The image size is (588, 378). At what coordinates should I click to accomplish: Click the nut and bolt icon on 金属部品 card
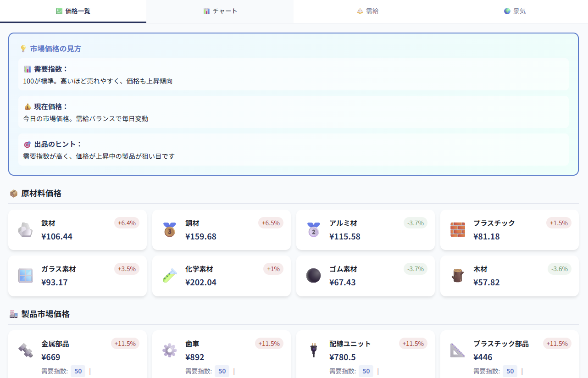26,350
